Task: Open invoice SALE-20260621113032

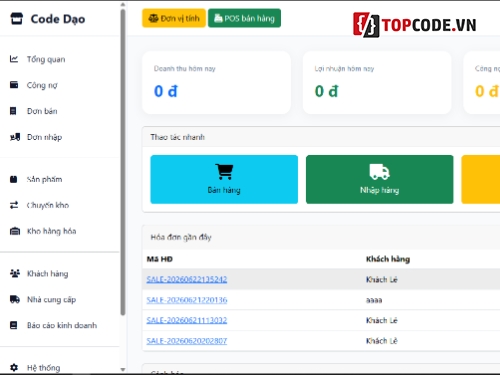Action: [187, 320]
